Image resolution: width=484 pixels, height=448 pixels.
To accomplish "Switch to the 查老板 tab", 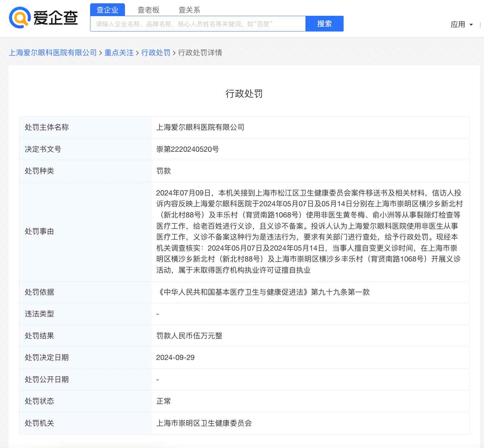I will point(149,10).
